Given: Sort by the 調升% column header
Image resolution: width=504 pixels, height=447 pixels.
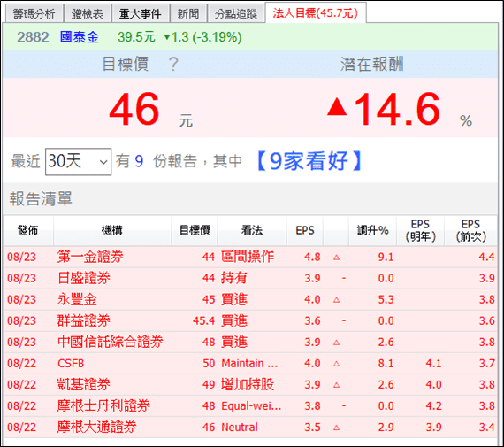Looking at the screenshot, I should [x=373, y=230].
